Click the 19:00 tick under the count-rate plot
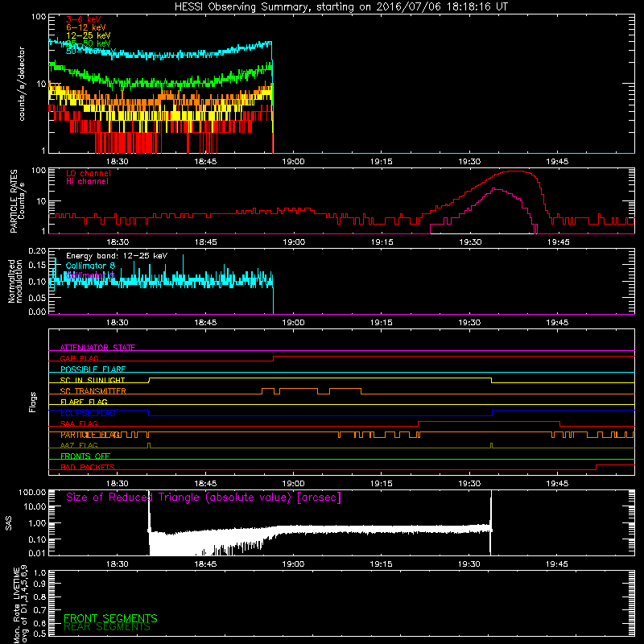The height and width of the screenshot is (644, 644). 293,162
